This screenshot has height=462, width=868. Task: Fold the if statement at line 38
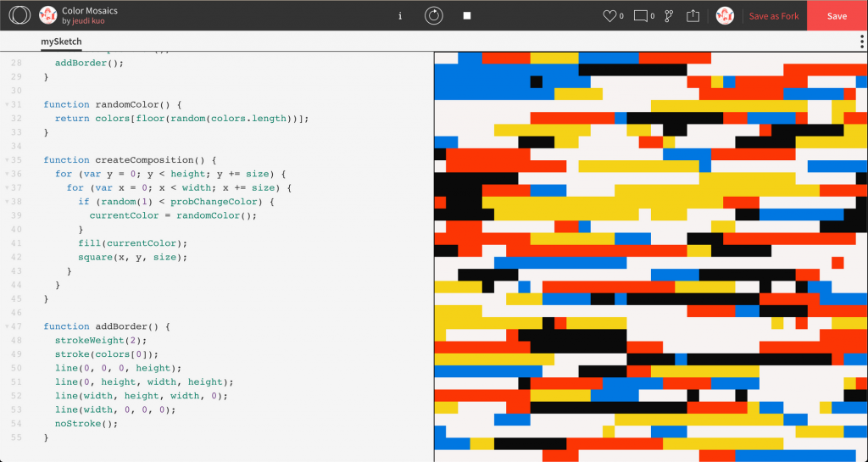coord(7,202)
